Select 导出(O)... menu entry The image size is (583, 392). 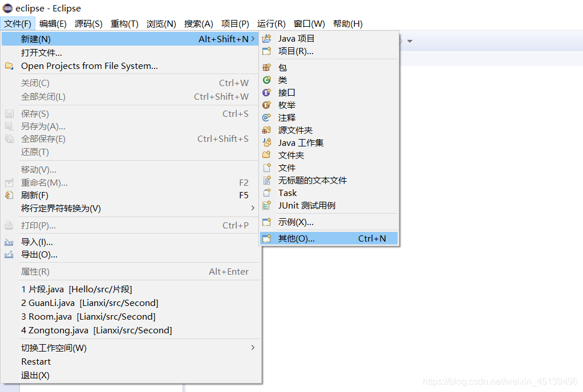click(129, 255)
